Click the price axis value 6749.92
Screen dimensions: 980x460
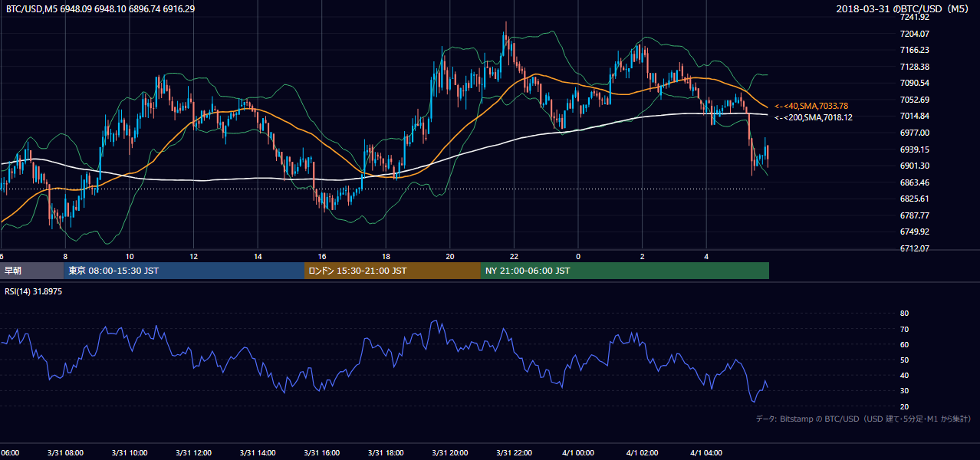click(915, 232)
